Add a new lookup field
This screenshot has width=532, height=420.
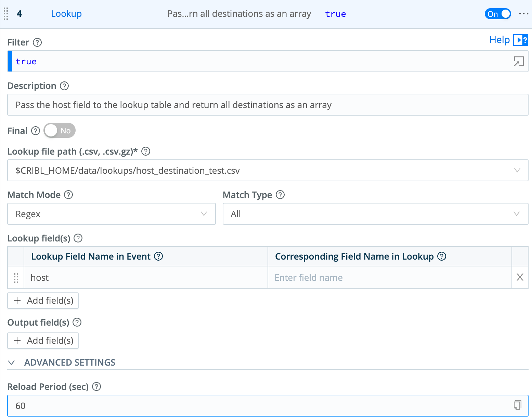43,300
